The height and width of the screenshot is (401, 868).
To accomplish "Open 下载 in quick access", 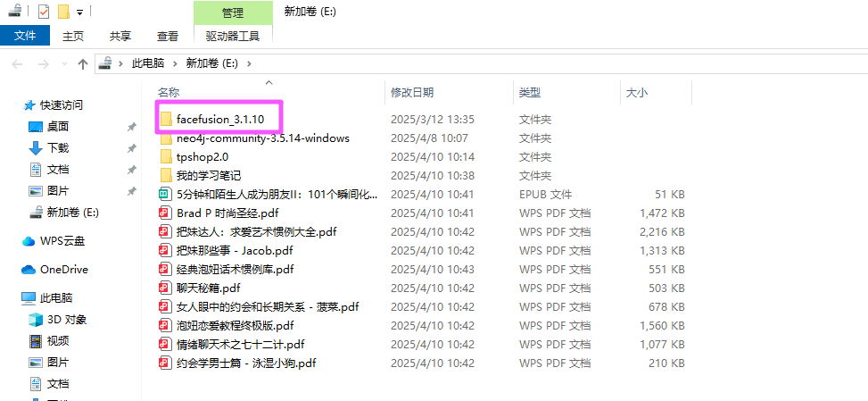I will [x=58, y=148].
